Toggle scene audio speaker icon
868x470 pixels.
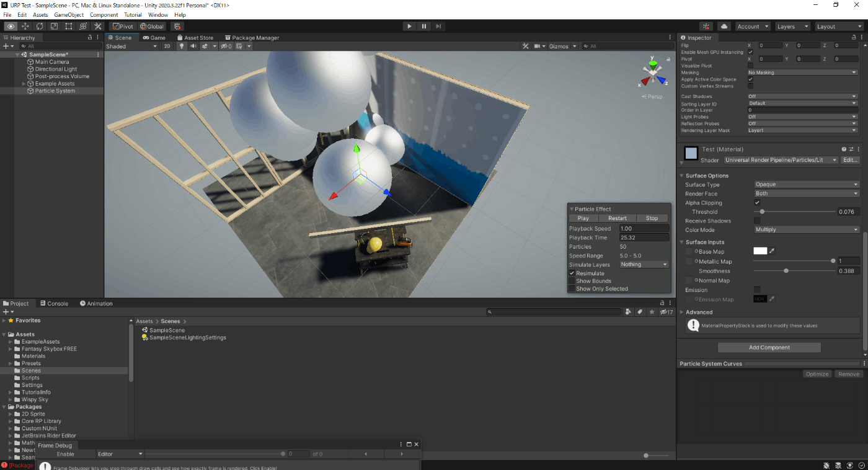[x=193, y=47]
